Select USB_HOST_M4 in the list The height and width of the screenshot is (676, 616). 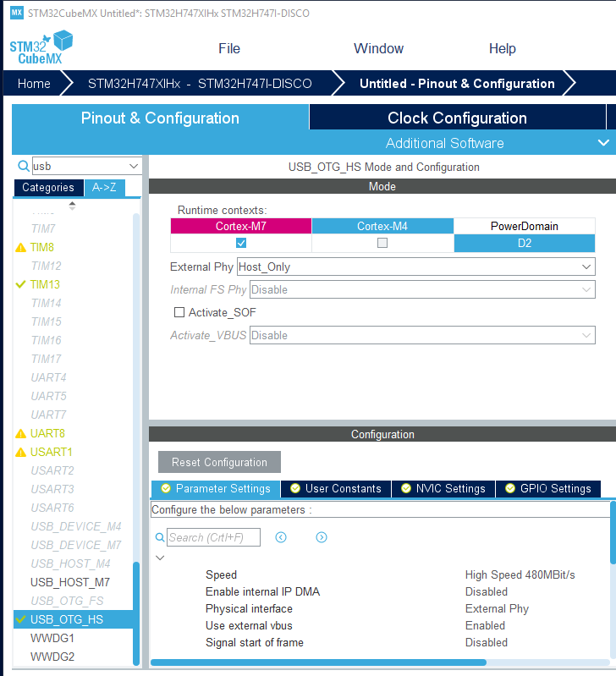(70, 564)
